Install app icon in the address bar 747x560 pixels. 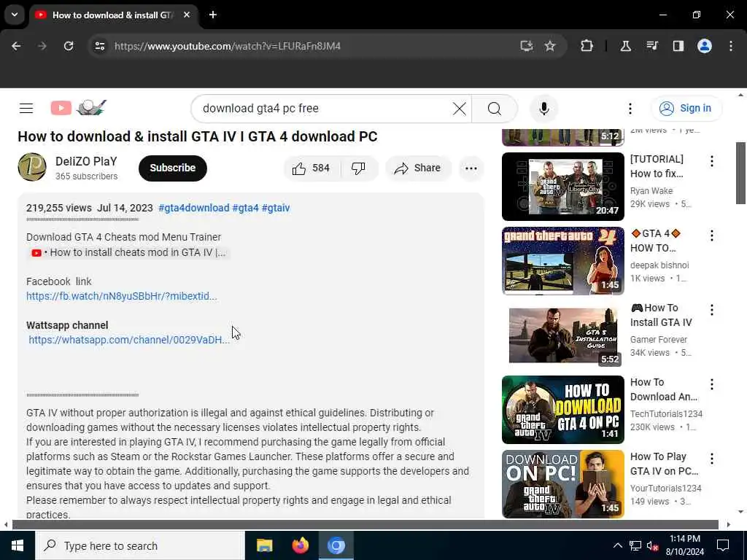click(x=526, y=46)
